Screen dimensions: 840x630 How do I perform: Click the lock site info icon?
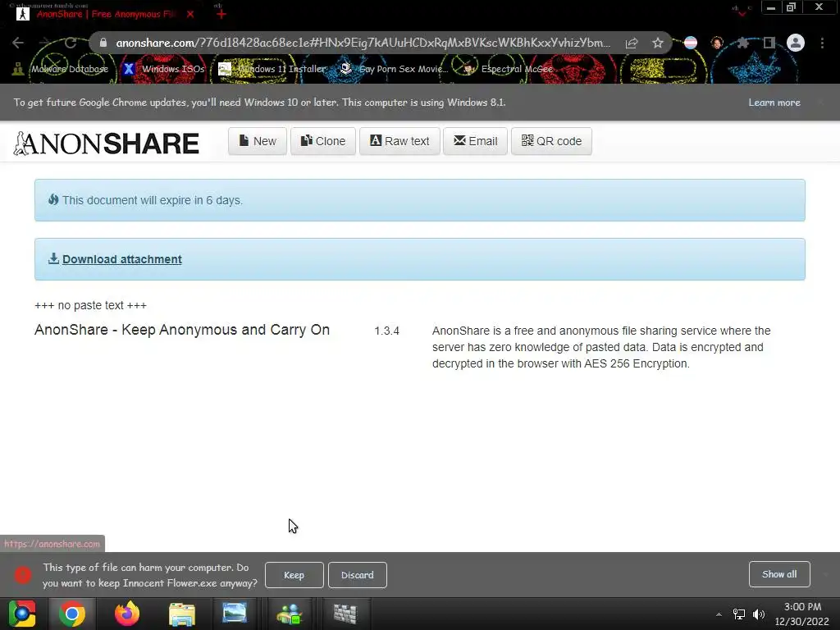(x=103, y=43)
